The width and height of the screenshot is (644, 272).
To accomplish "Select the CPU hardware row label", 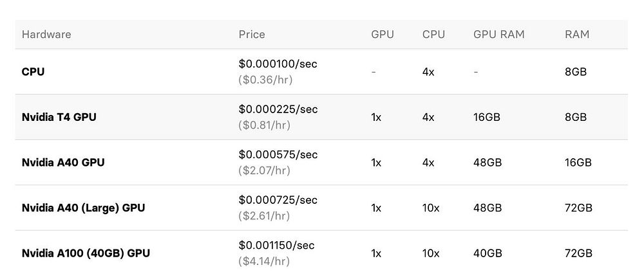I will point(33,71).
